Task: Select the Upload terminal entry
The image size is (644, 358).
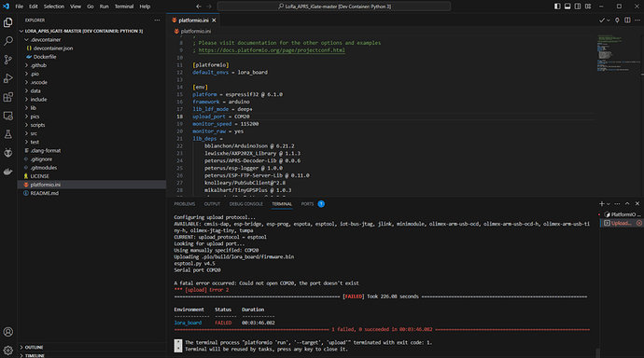Action: pos(621,223)
